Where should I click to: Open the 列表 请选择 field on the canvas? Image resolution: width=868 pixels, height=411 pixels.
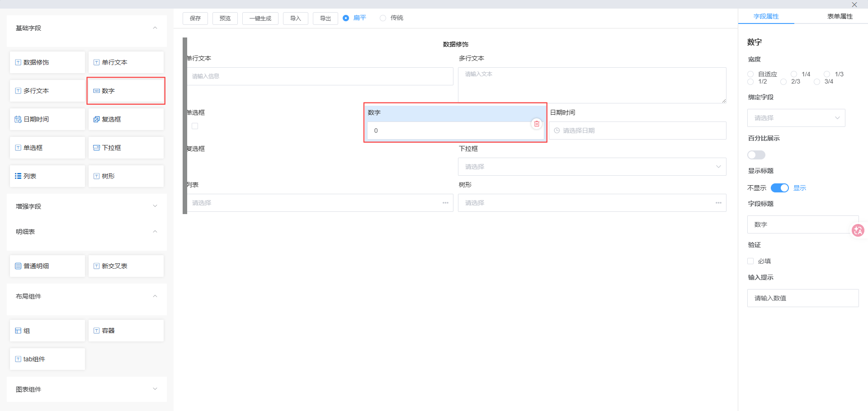point(319,203)
